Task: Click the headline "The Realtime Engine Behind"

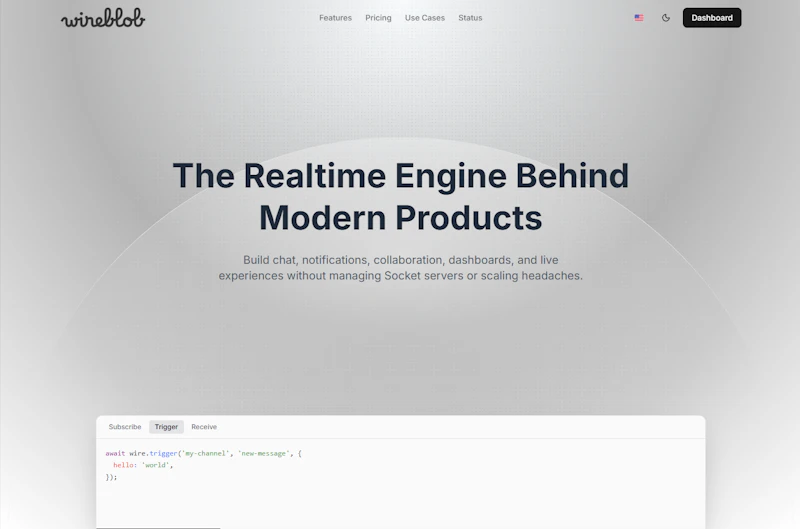Action: tap(401, 175)
